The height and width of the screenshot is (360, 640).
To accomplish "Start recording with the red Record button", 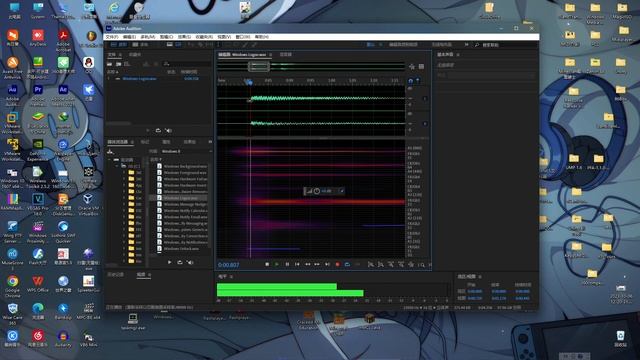I will point(337,264).
